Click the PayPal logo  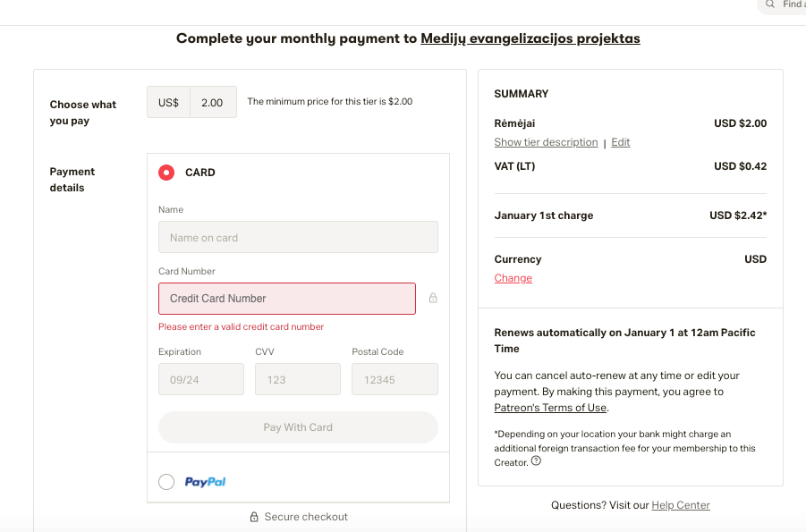(x=205, y=482)
